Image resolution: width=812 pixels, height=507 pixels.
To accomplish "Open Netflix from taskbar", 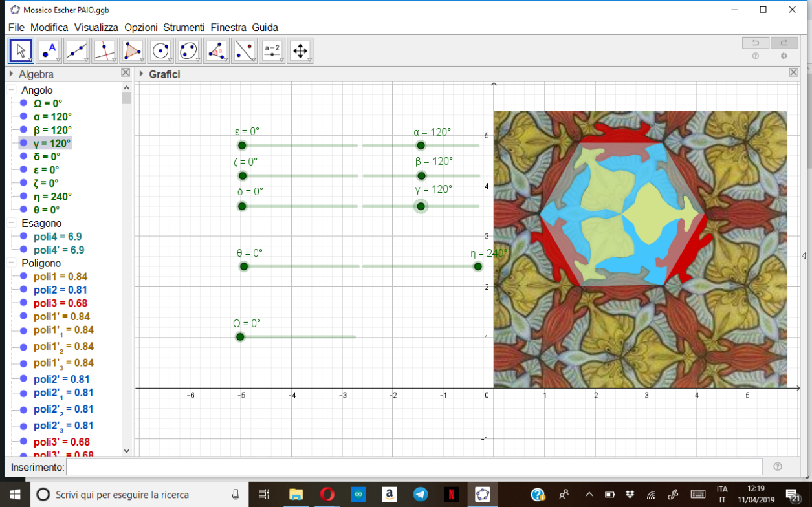I will (452, 495).
